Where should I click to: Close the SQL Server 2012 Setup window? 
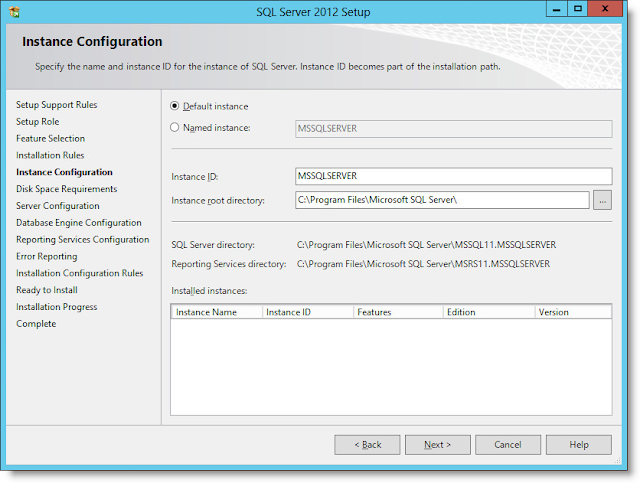(x=605, y=9)
